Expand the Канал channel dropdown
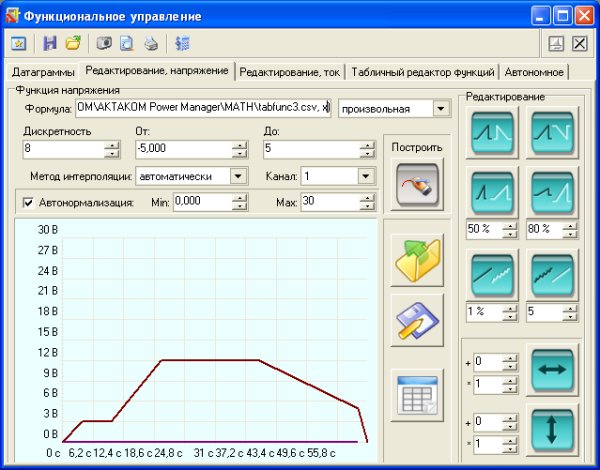The width and height of the screenshot is (600, 470). 366,176
